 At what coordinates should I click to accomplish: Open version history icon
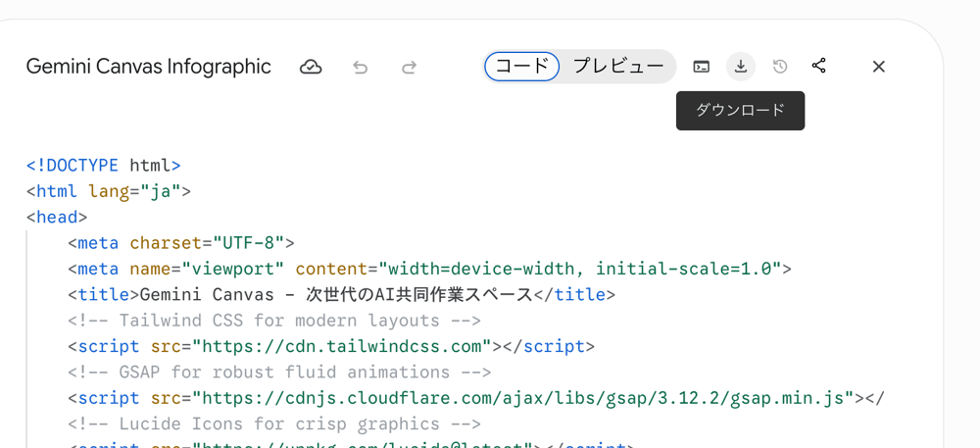pos(780,67)
